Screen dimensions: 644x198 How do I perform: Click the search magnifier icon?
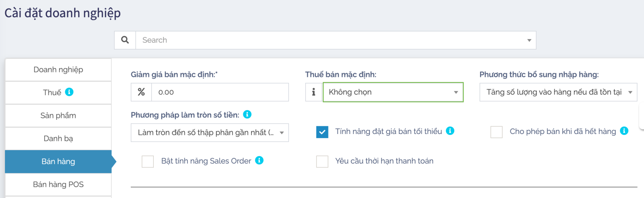pyautogui.click(x=125, y=40)
